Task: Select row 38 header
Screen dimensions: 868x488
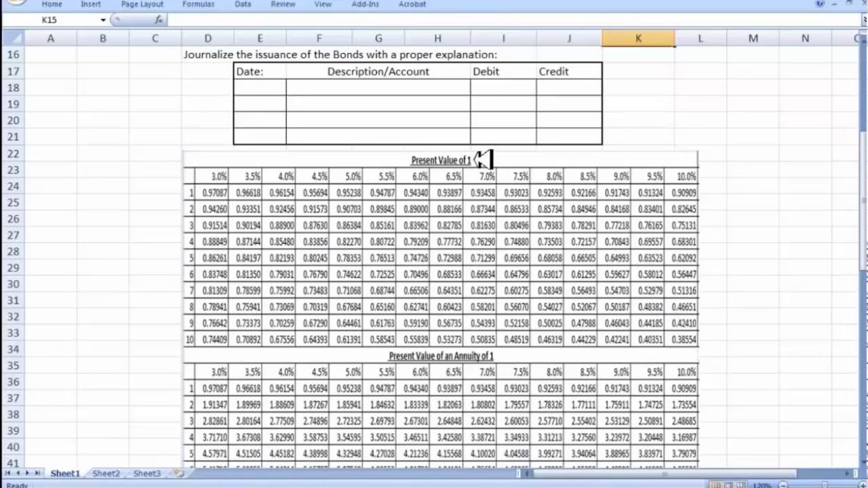Action: (12, 415)
